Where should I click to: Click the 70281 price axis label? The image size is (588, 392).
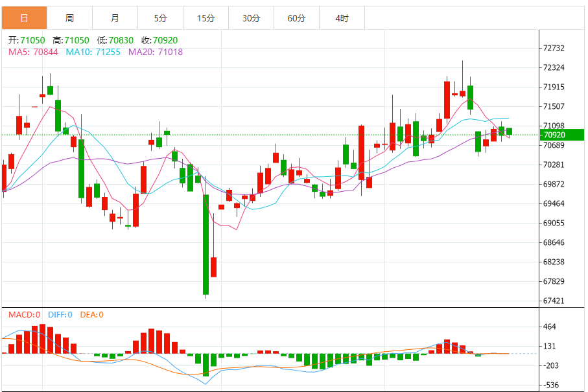(554, 165)
